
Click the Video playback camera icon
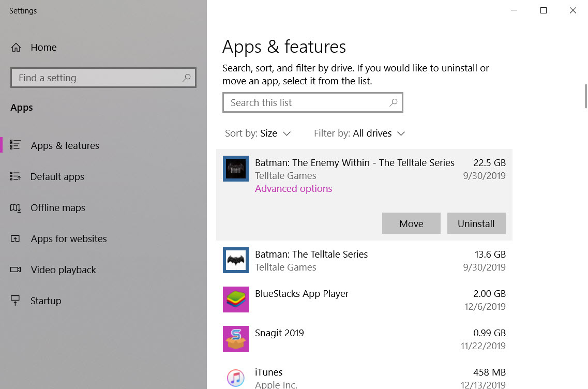pyautogui.click(x=16, y=270)
